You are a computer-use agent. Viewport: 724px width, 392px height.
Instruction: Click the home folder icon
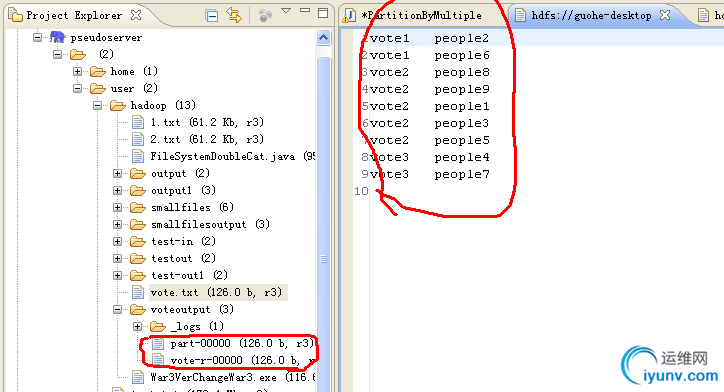[x=98, y=72]
